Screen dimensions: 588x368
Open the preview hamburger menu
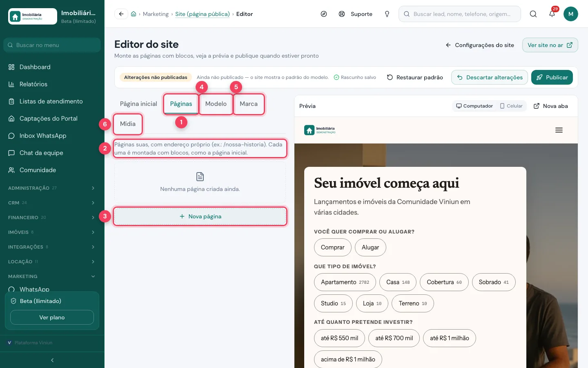pyautogui.click(x=559, y=130)
